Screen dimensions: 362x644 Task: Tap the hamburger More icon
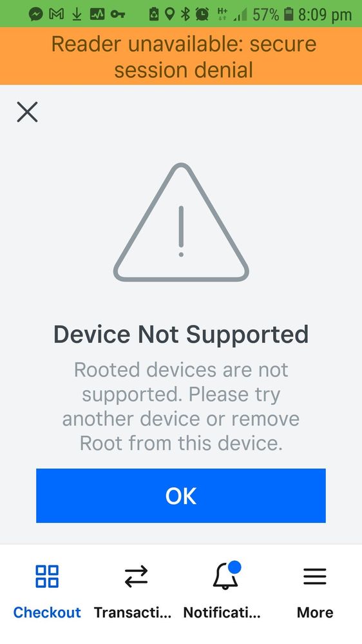[315, 576]
